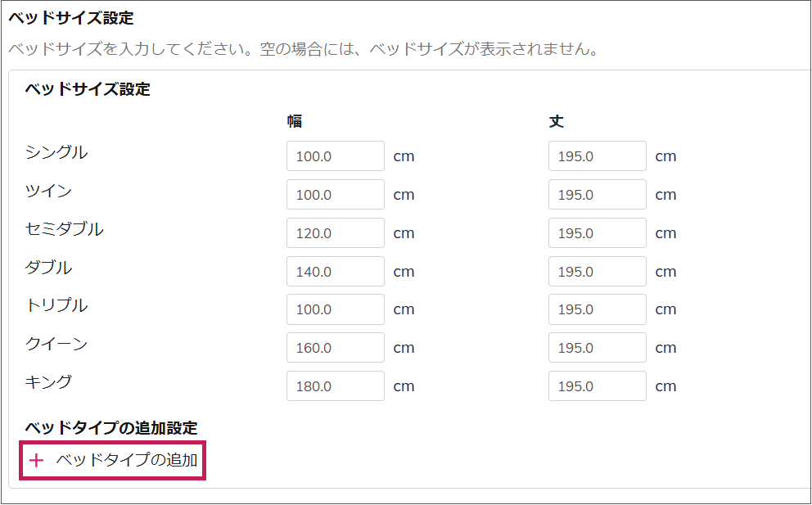Select the シングル width input field
The image size is (812, 505).
coord(336,156)
